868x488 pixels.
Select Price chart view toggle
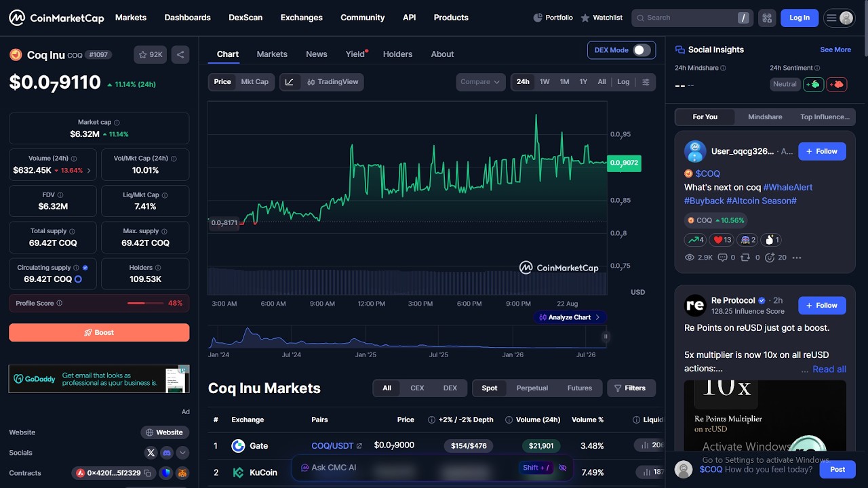click(222, 82)
